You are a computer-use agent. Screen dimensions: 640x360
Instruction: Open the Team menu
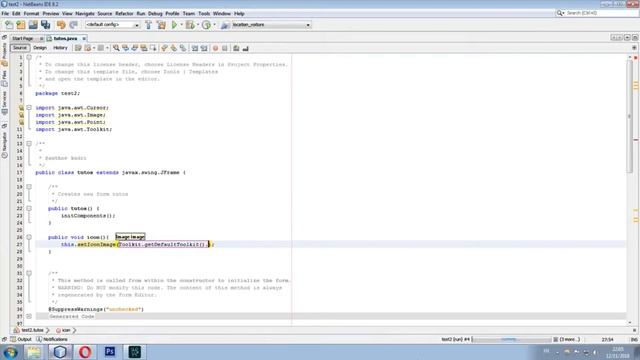pos(189,13)
